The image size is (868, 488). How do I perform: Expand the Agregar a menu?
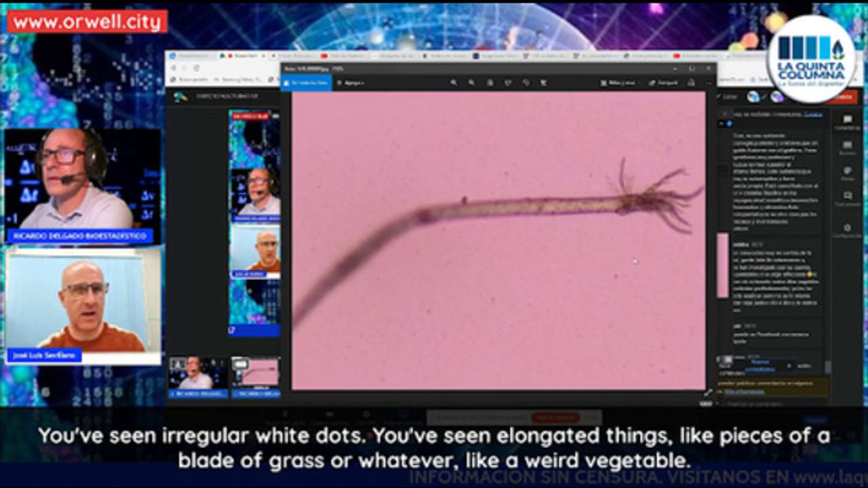coord(351,83)
